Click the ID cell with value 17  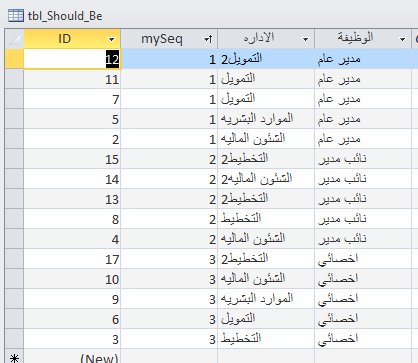72,259
